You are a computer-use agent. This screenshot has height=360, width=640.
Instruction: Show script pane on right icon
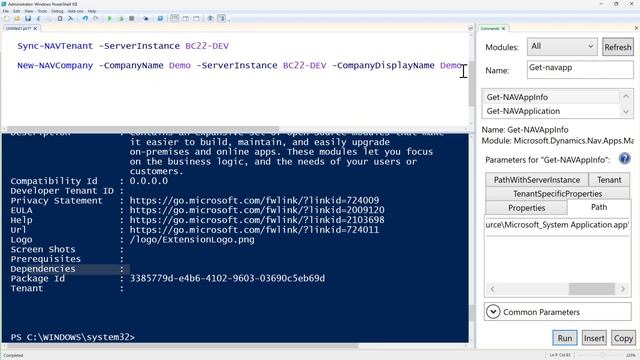185,19
